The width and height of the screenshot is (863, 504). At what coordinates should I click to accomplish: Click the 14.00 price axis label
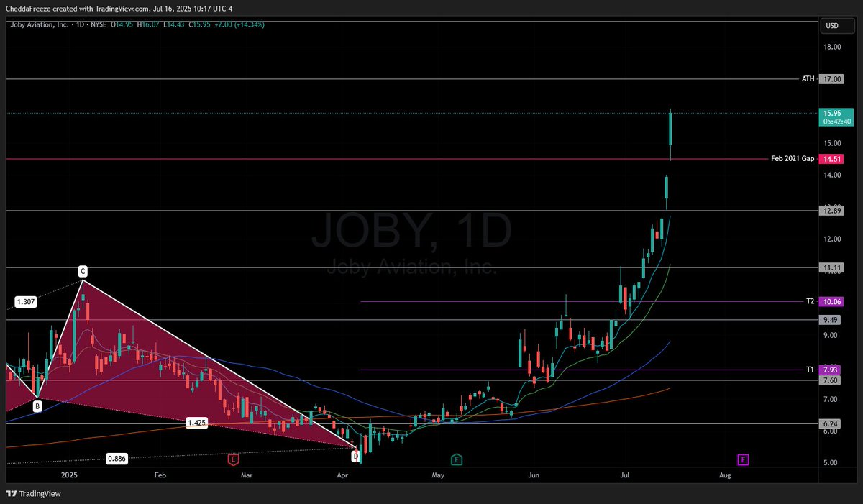[833, 175]
